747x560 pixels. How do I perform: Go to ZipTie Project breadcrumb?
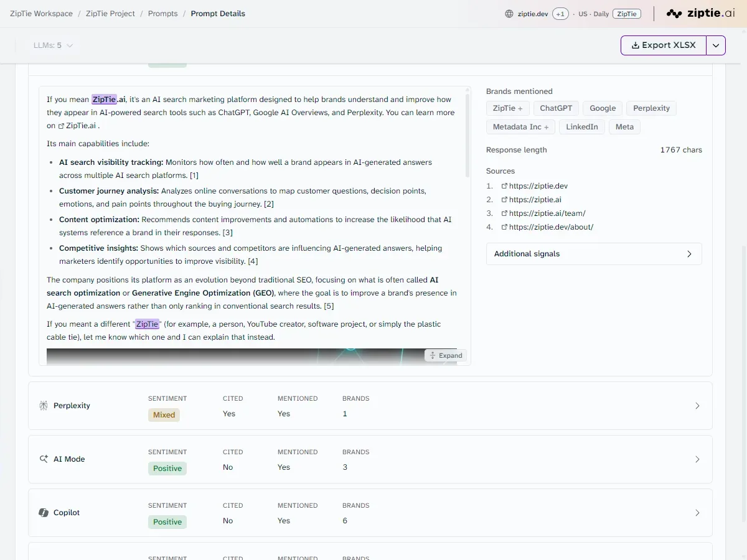point(110,14)
